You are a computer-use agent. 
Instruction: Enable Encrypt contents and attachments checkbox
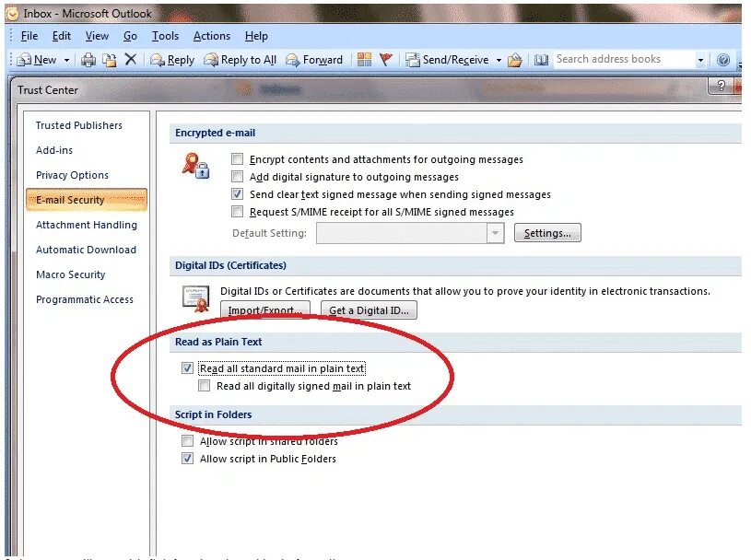237,159
